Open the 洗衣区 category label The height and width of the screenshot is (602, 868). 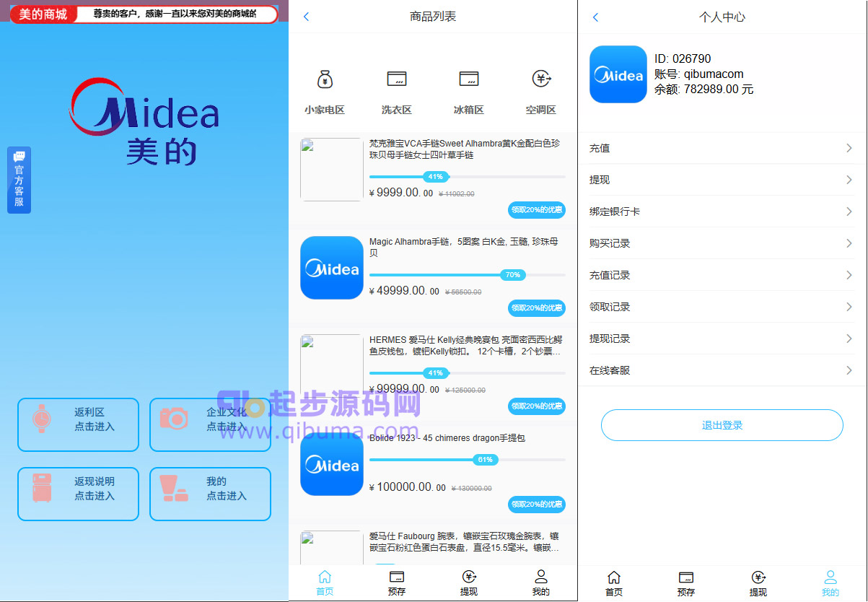tap(397, 110)
